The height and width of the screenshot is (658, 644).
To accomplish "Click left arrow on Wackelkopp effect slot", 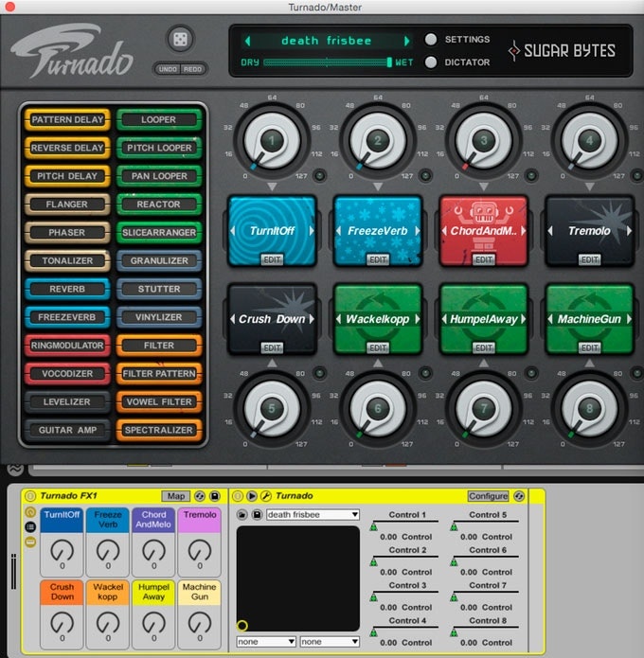I will [338, 319].
